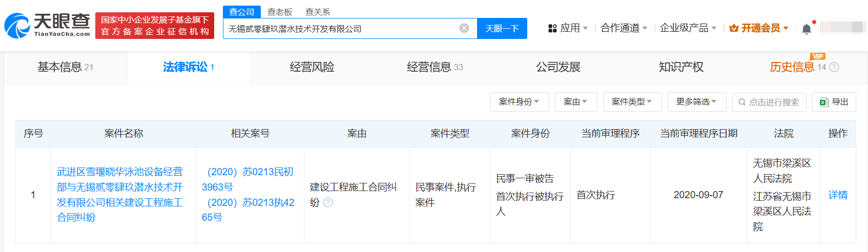The image size is (868, 252).
Task: Expand the 案件身份 filter dropdown
Action: (519, 102)
